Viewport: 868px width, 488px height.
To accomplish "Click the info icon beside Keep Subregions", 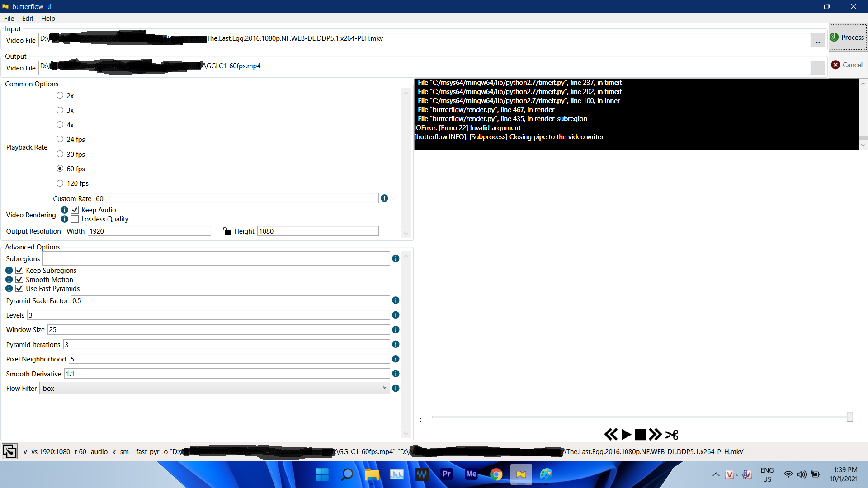I will [9, 270].
